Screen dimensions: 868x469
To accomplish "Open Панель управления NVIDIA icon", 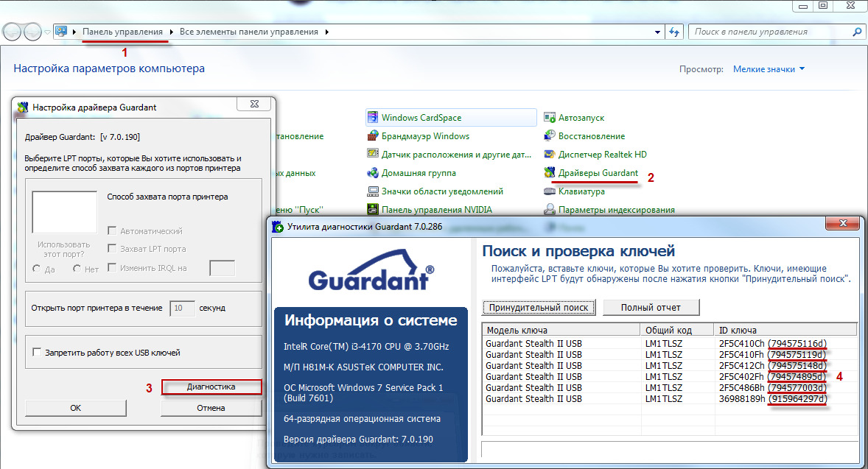I will pyautogui.click(x=374, y=210).
